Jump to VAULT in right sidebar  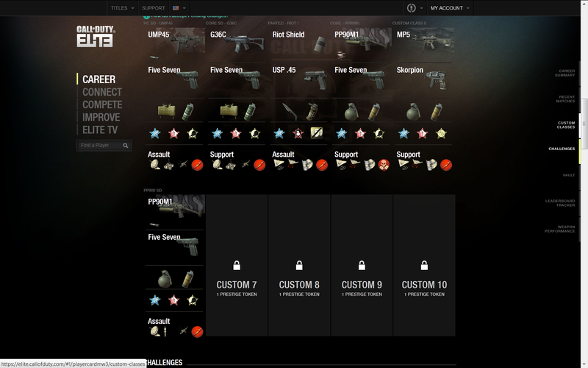(568, 175)
